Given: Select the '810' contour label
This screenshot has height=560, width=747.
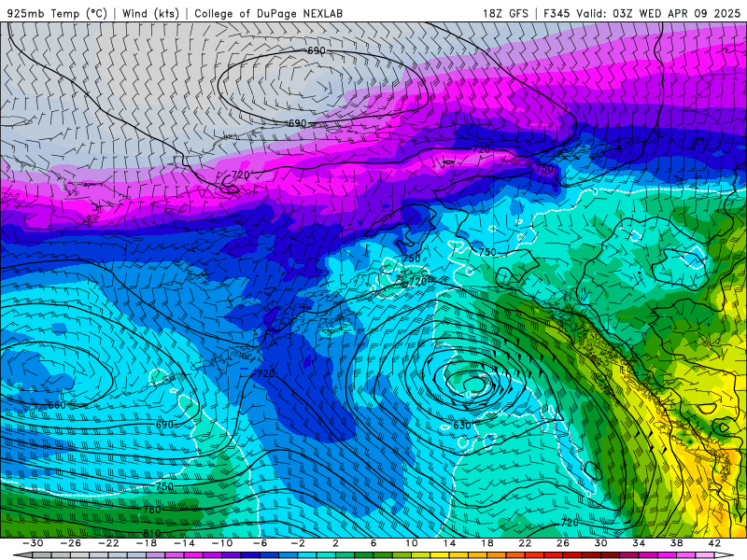Looking at the screenshot, I should [152, 533].
